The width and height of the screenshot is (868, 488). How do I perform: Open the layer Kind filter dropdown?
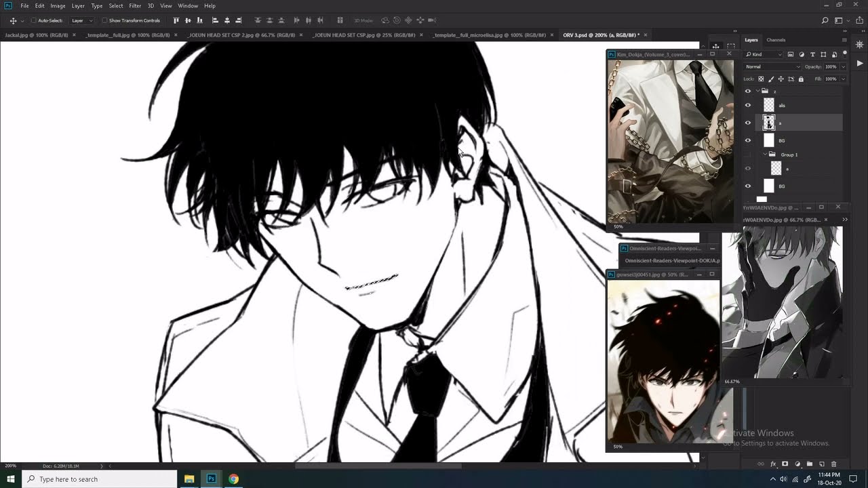click(764, 54)
